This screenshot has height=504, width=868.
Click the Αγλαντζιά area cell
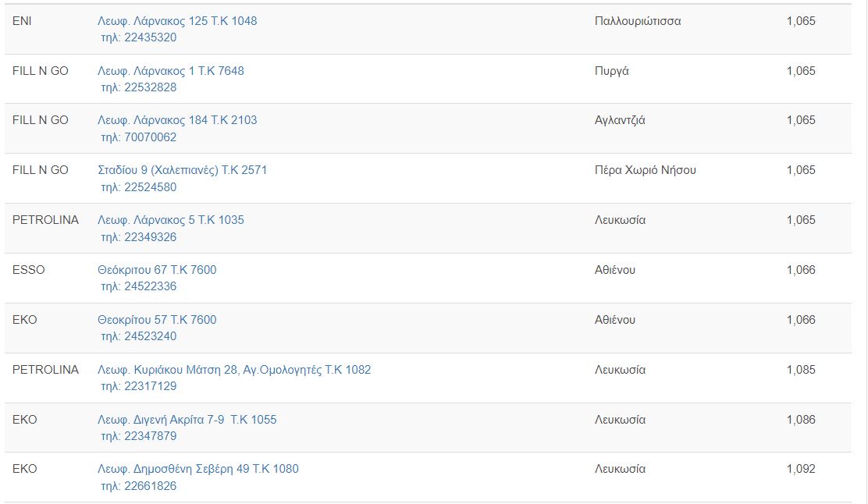click(x=620, y=120)
